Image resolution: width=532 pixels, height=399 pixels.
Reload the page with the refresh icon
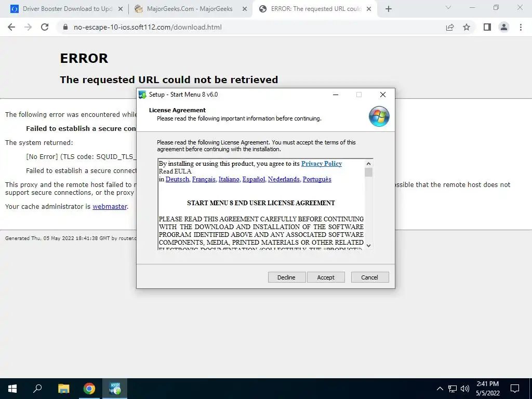(45, 27)
